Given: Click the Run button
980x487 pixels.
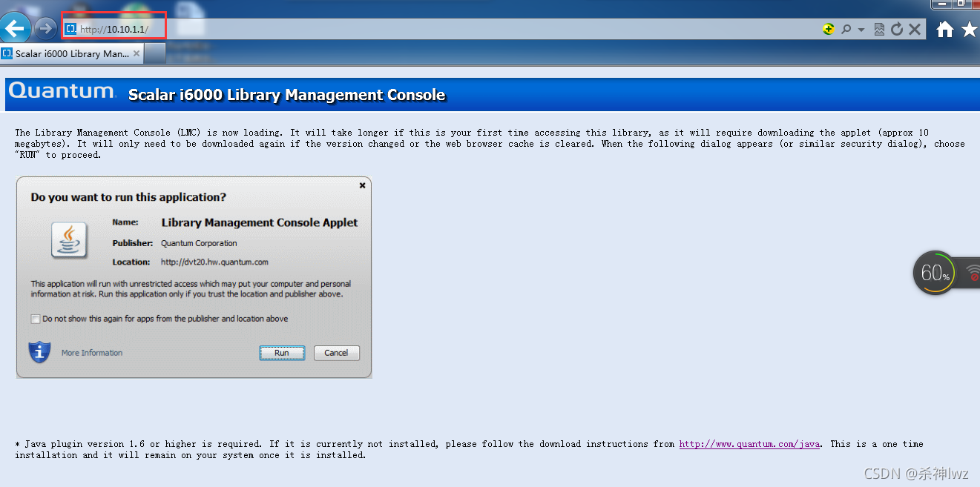Looking at the screenshot, I should click(282, 353).
